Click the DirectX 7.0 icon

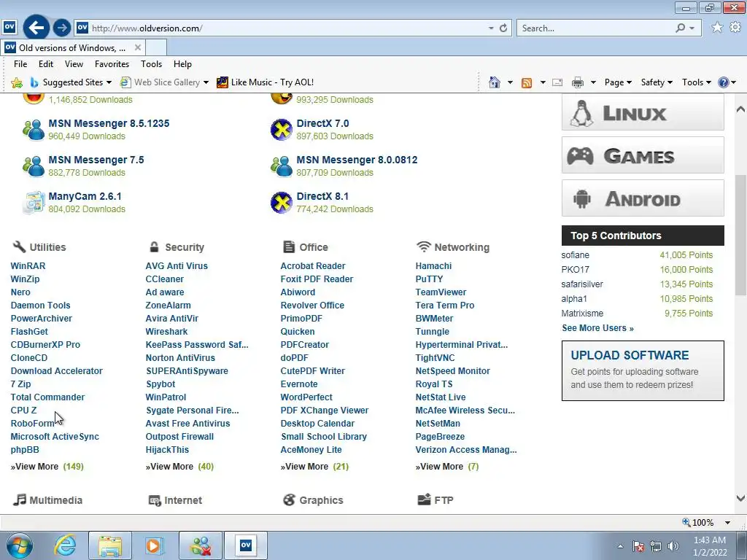282,130
